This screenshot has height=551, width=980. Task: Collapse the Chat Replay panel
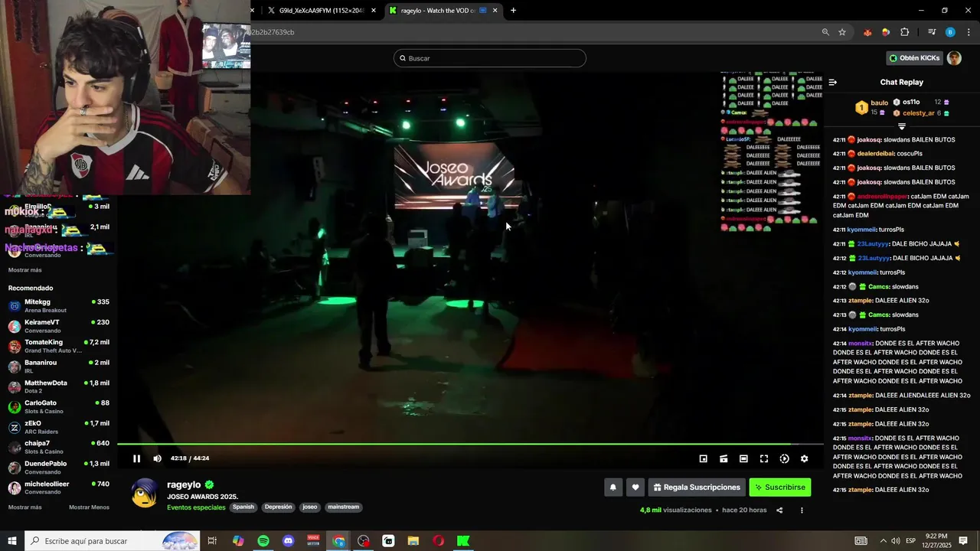coord(833,82)
